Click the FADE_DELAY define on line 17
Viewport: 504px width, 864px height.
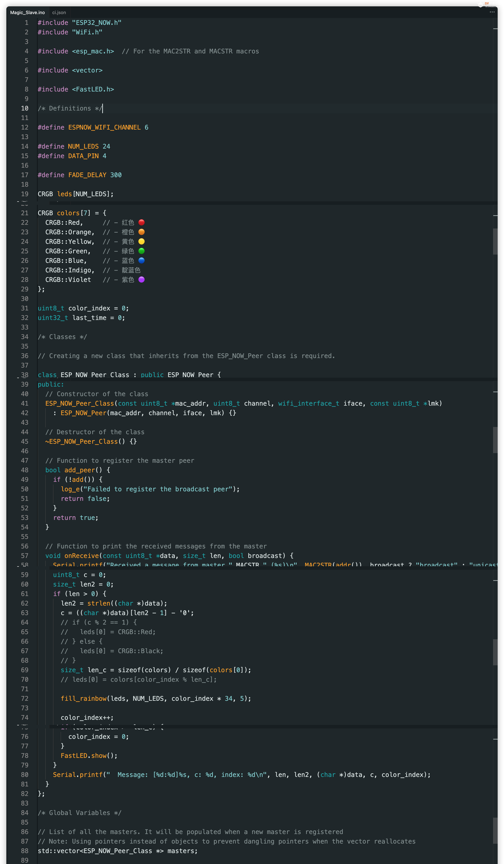(87, 175)
